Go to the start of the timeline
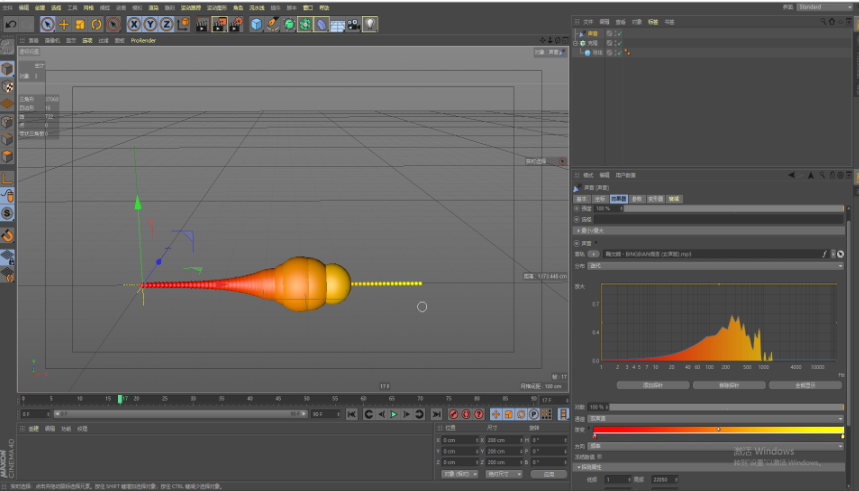859x491 pixels. point(352,414)
